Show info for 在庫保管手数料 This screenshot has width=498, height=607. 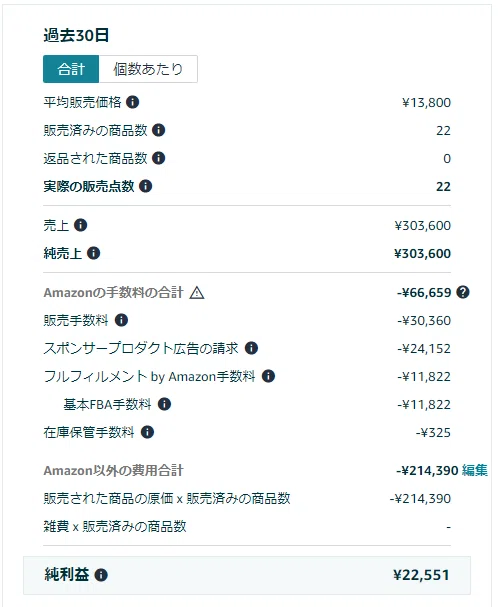(x=148, y=432)
